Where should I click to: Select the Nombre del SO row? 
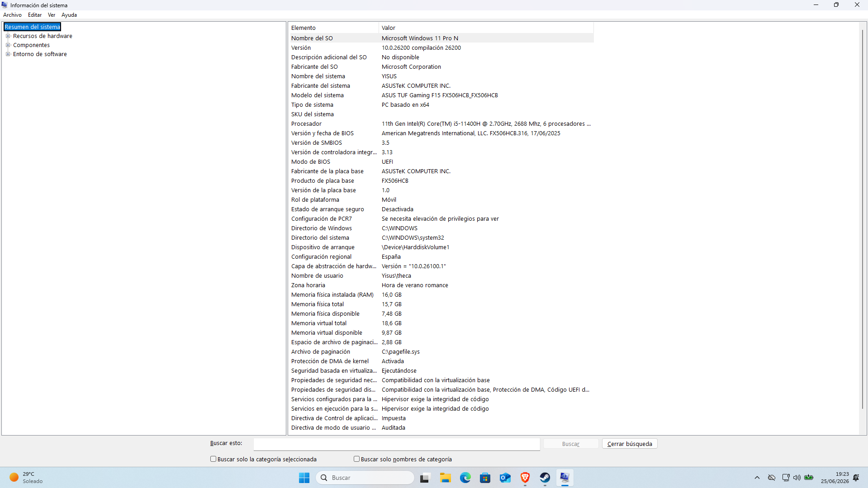[441, 38]
